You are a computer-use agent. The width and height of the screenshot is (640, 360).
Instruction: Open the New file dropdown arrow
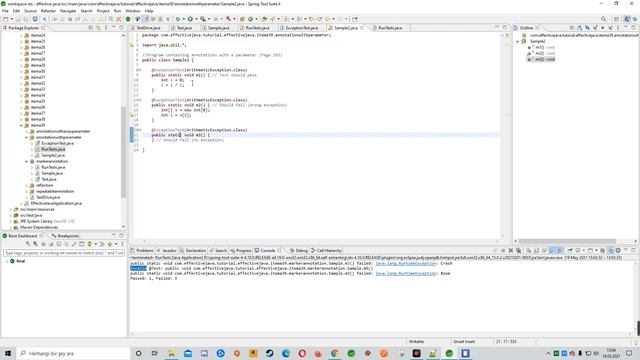[11, 19]
